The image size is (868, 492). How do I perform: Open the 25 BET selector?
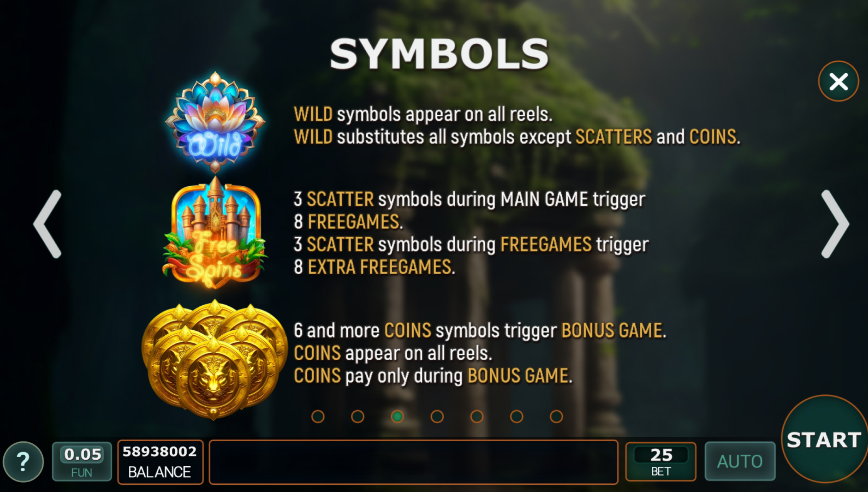[x=661, y=462]
